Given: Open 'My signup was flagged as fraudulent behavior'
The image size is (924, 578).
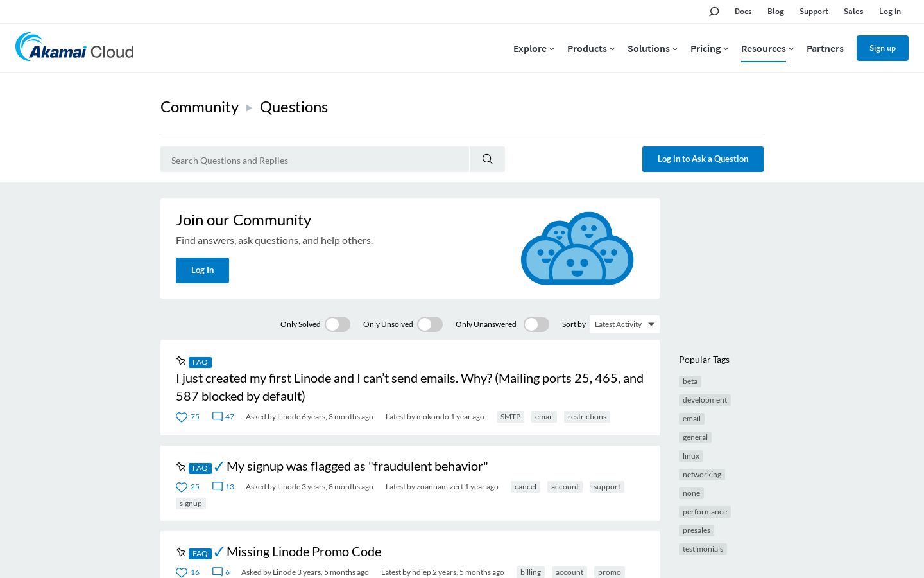Looking at the screenshot, I should pos(357,466).
